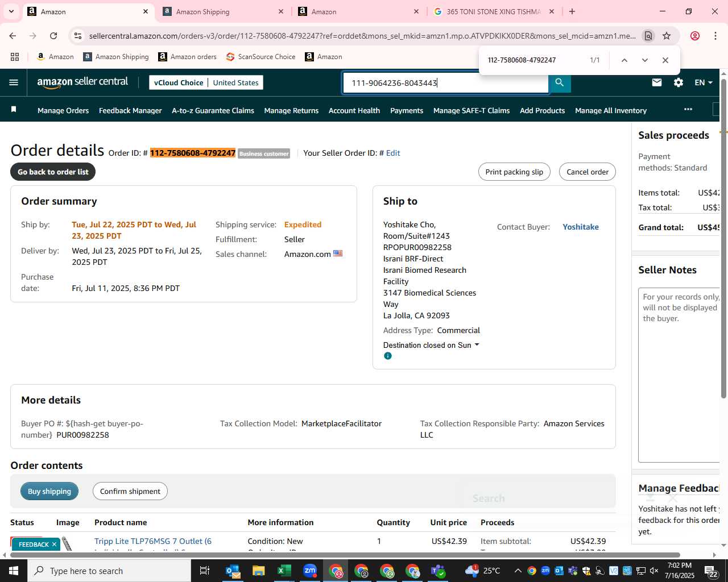Screen dimensions: 728x582
Task: Click the Windows taskbar search box
Action: (x=109, y=571)
